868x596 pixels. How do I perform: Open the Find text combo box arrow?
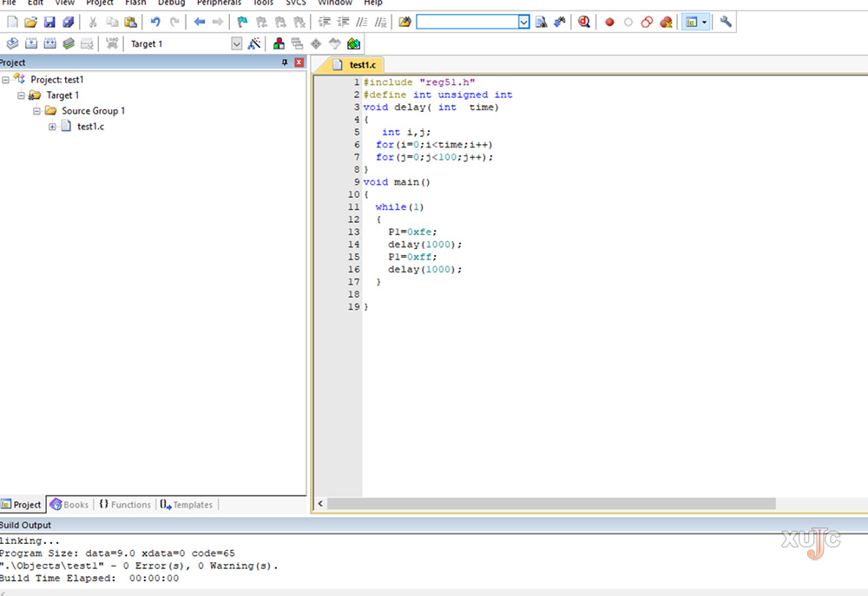click(x=523, y=22)
